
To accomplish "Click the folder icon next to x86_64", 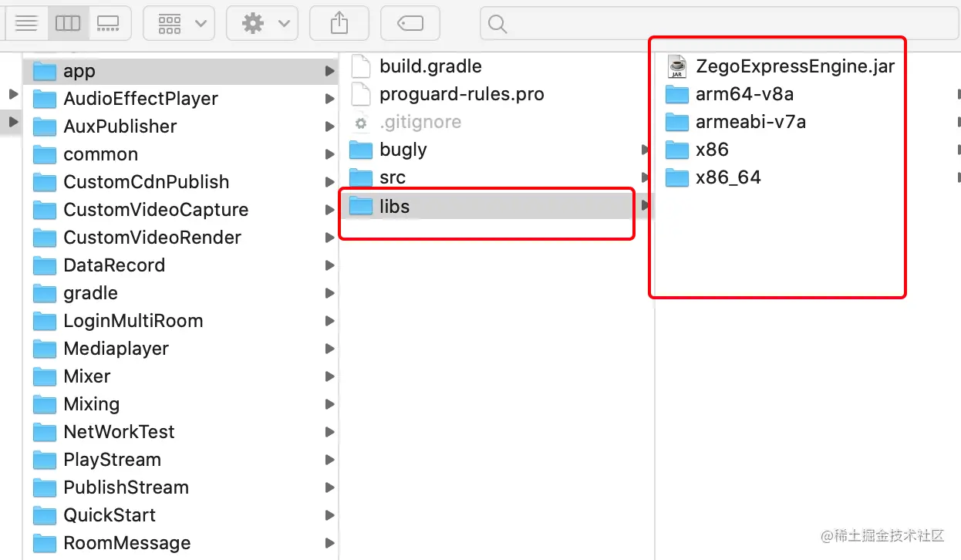I will (x=677, y=177).
